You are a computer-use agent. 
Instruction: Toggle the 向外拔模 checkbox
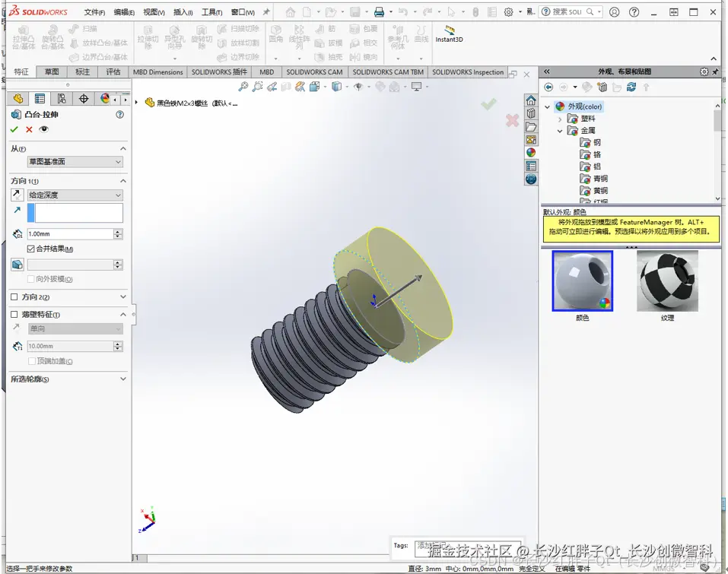30,279
